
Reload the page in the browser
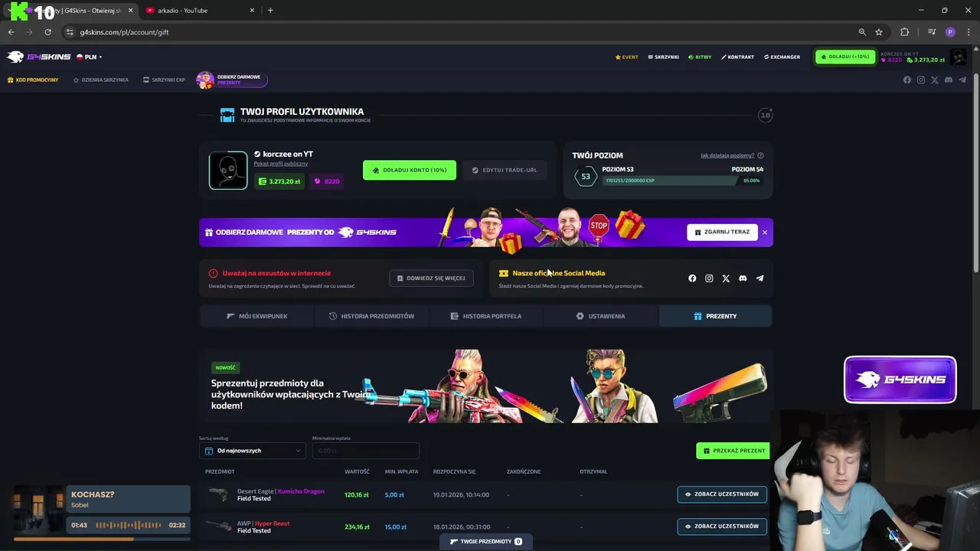47,32
